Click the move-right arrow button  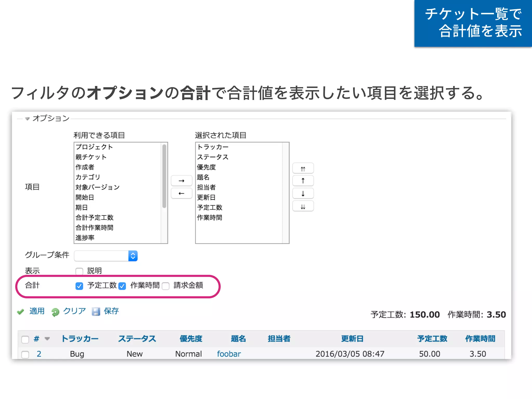click(181, 181)
